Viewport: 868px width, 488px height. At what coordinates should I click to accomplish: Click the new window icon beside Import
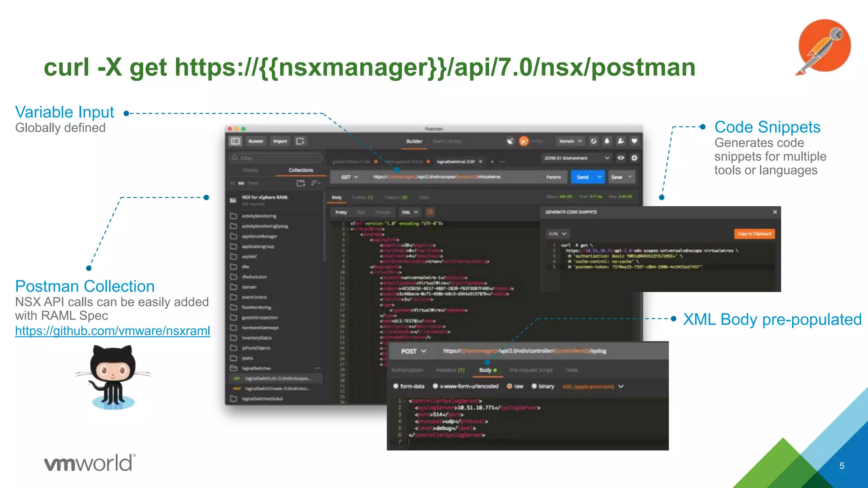300,141
